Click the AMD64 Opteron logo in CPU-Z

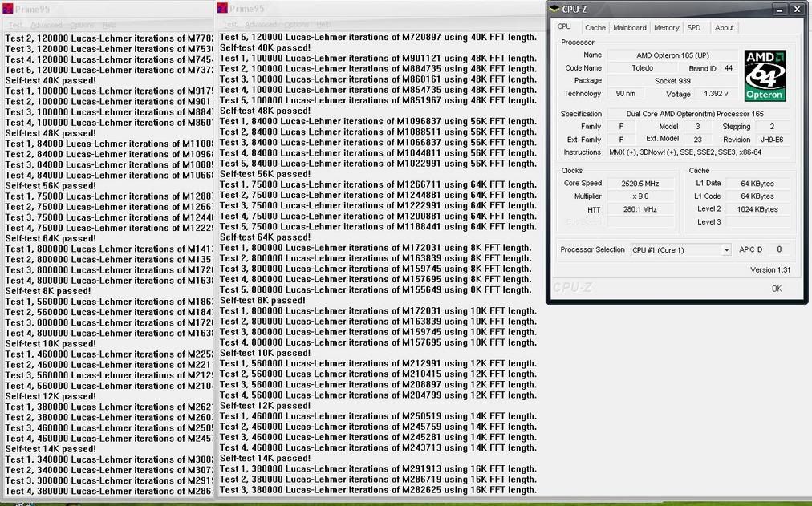(x=765, y=75)
